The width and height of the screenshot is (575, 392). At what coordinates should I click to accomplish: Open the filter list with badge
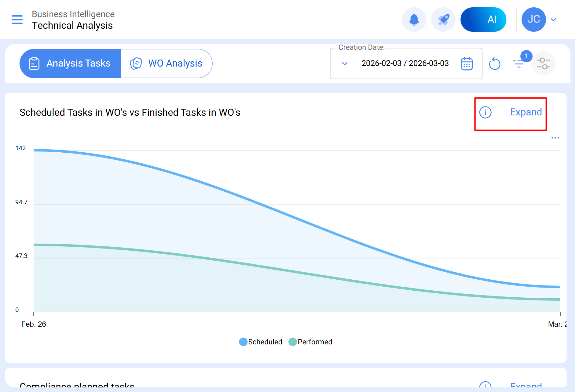click(x=519, y=63)
